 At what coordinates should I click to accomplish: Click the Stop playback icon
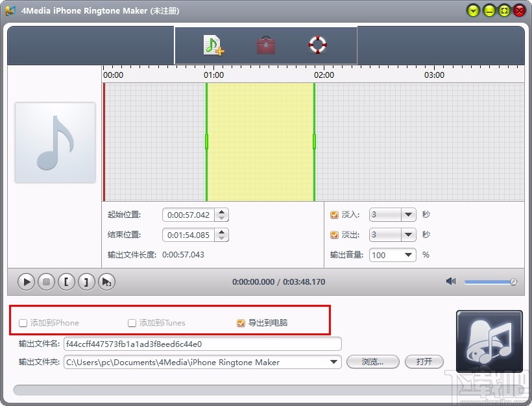click(46, 281)
